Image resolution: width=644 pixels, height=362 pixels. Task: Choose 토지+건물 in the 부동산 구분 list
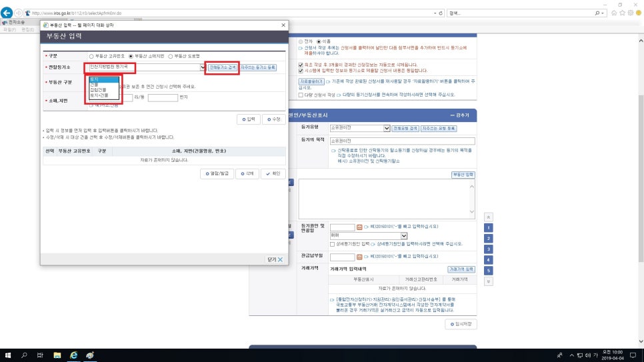point(104,95)
